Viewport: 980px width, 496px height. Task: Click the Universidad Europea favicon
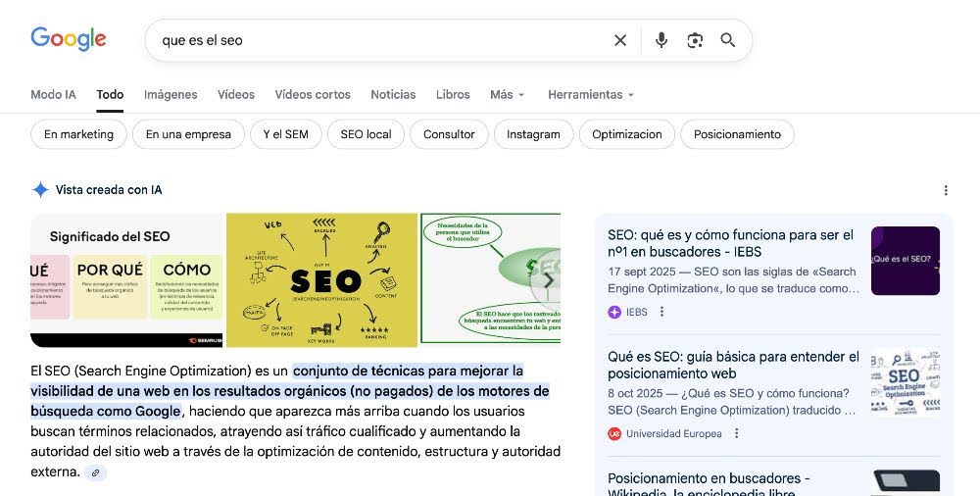pyautogui.click(x=614, y=433)
